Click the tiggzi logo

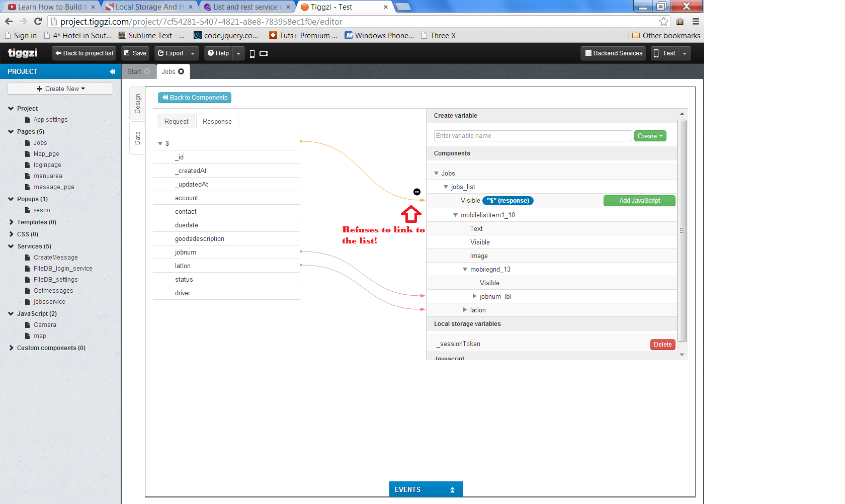(23, 53)
